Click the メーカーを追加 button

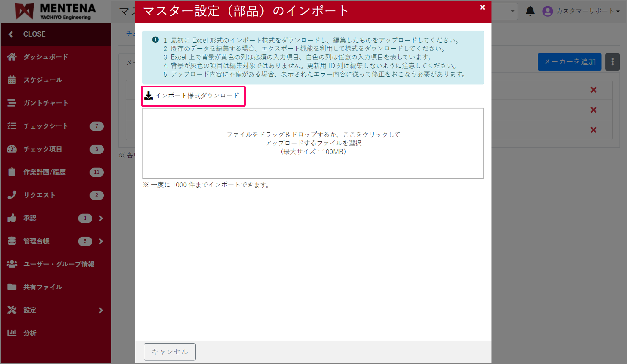pyautogui.click(x=569, y=62)
